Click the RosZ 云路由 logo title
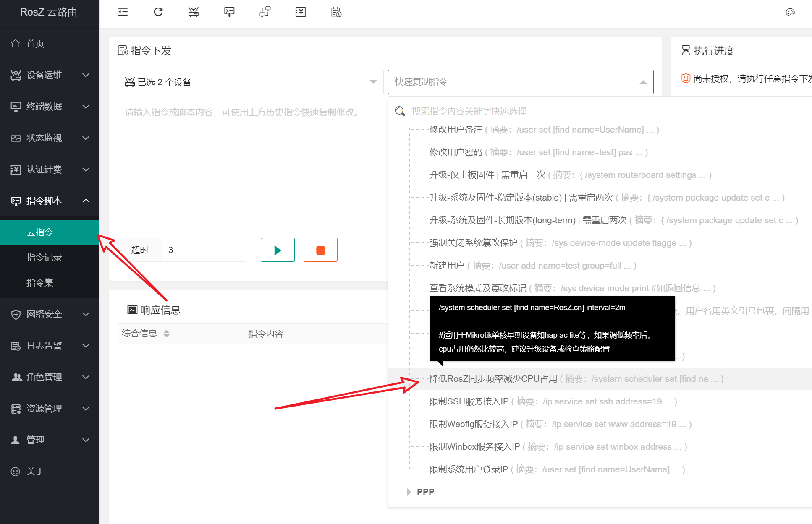 (x=49, y=12)
